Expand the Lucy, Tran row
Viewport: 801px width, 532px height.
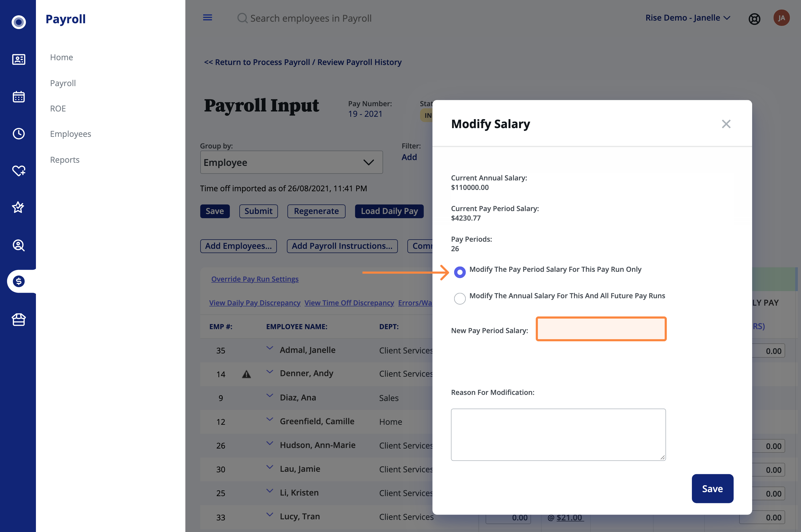(x=270, y=515)
